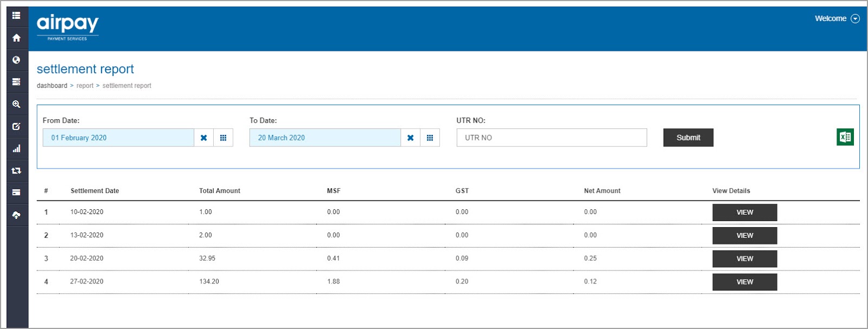Open the server stack icon in sidebar
868x329 pixels.
(x=16, y=82)
